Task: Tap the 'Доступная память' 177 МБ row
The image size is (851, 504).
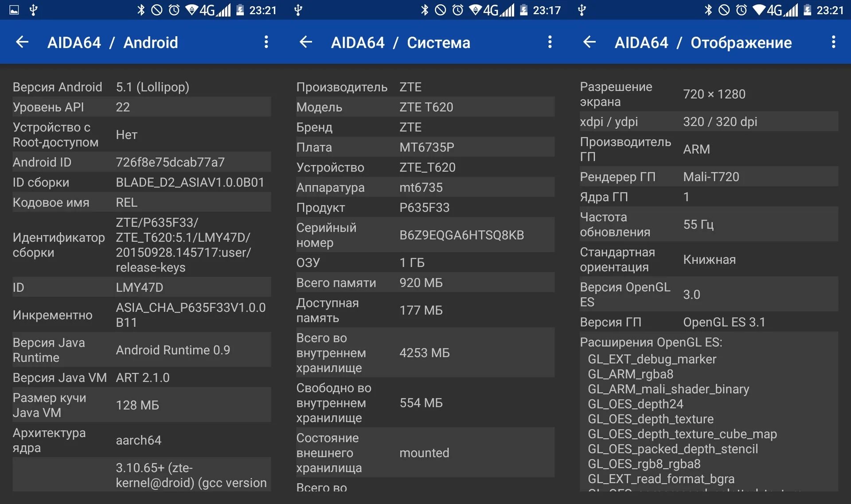Action: tap(425, 310)
